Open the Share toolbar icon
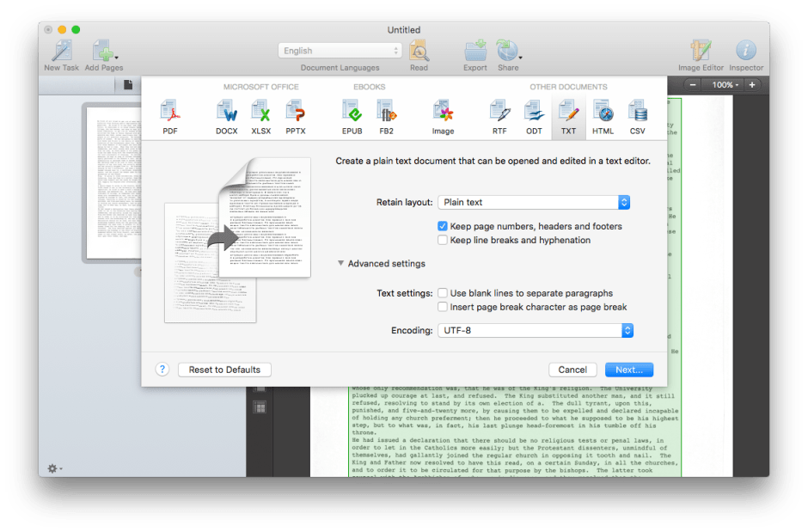The height and width of the screenshot is (532, 808). 508,50
